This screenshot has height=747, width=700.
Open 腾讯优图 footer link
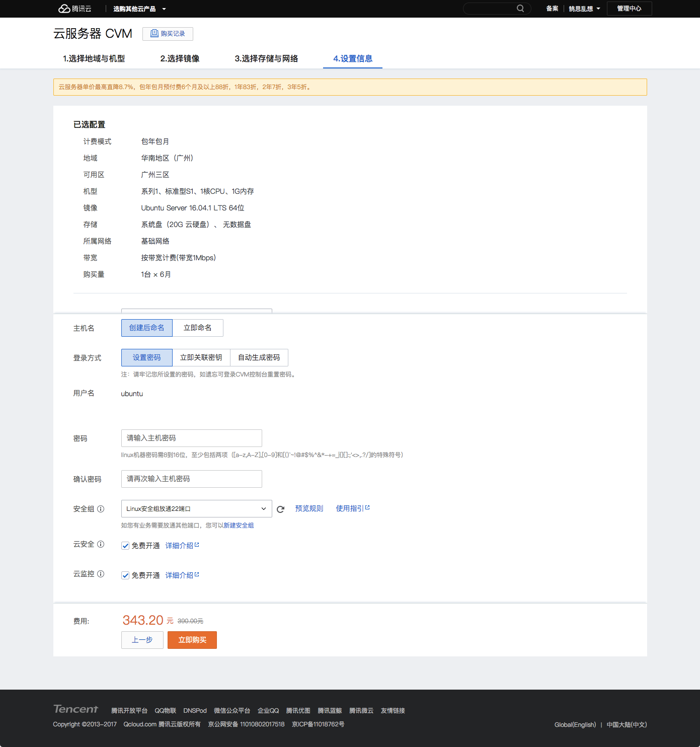(x=298, y=711)
